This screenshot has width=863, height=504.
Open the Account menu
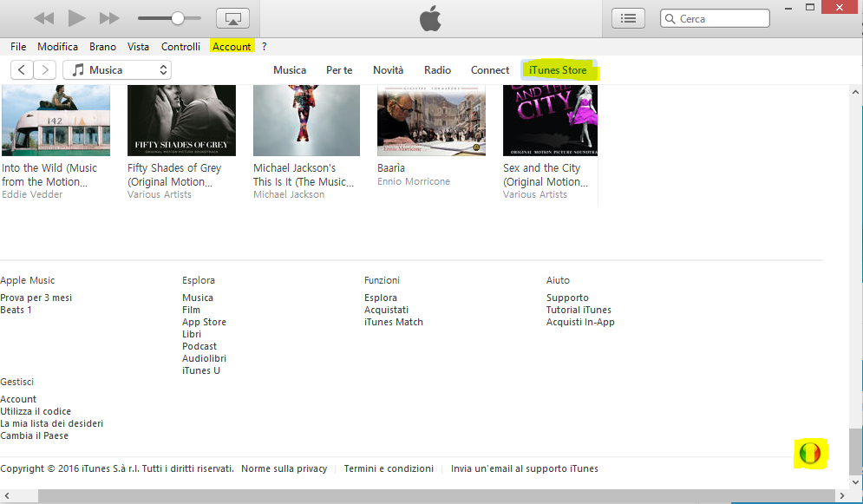click(x=232, y=47)
